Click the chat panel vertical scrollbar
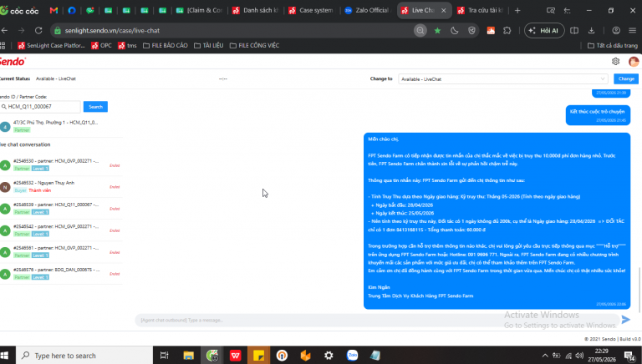This screenshot has height=364, width=642. coord(639,290)
